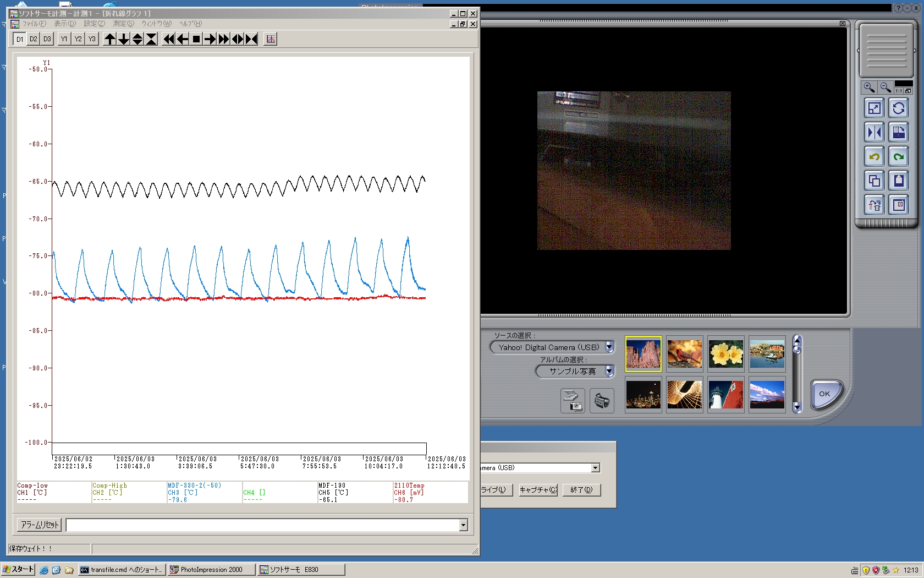Click the close image icon with red X
The width and height of the screenshot is (924, 578).
click(899, 205)
